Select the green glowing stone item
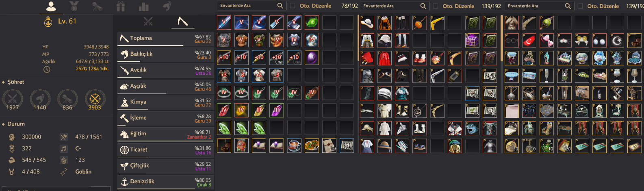 coord(312,22)
